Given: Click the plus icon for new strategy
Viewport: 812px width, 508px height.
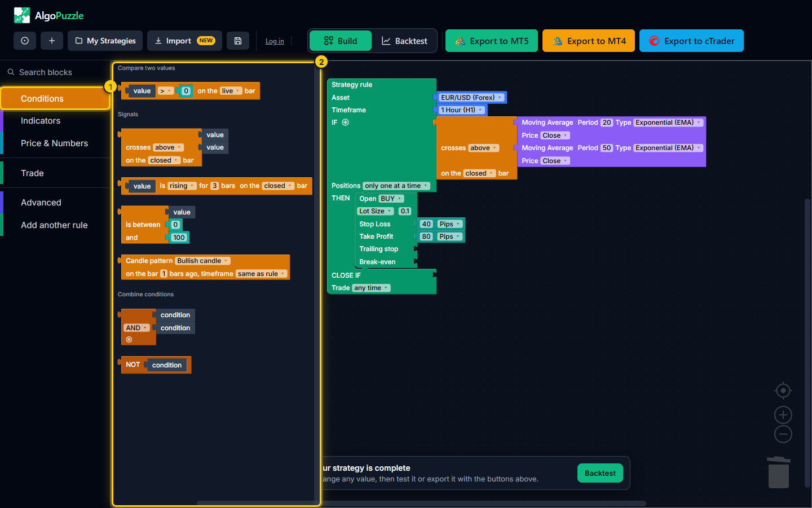Looking at the screenshot, I should [52, 41].
